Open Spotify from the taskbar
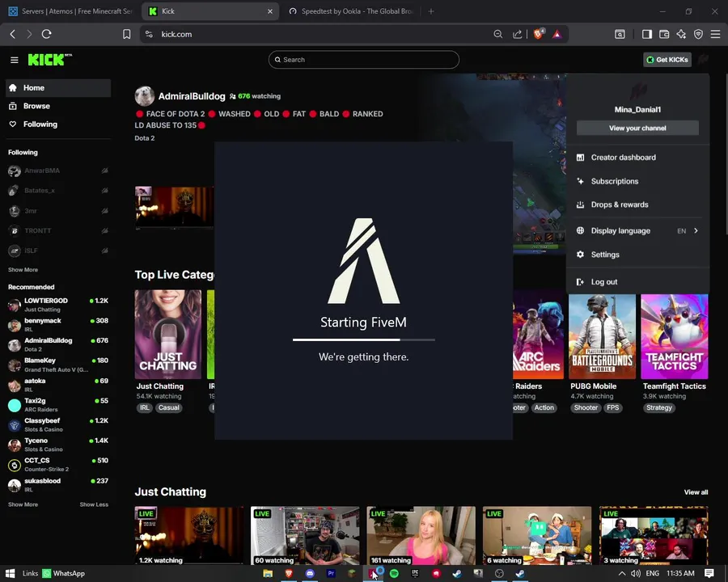728x582 pixels. pos(394,574)
